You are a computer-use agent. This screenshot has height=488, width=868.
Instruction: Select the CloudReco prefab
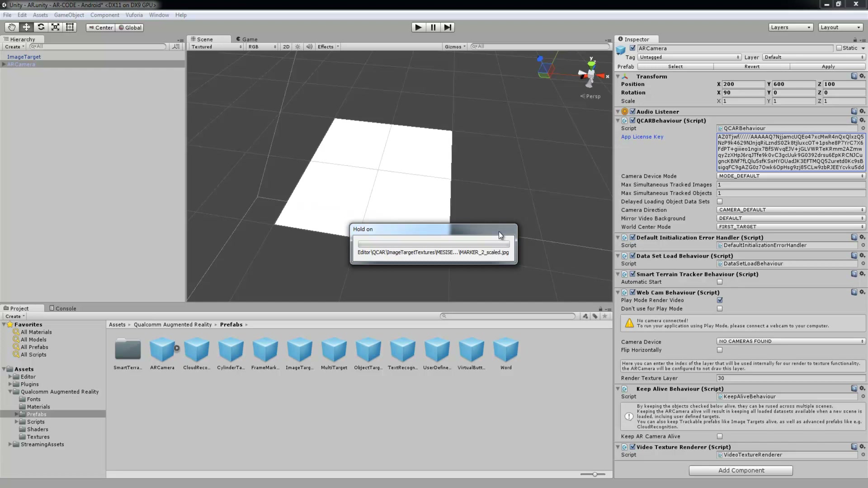click(x=197, y=354)
